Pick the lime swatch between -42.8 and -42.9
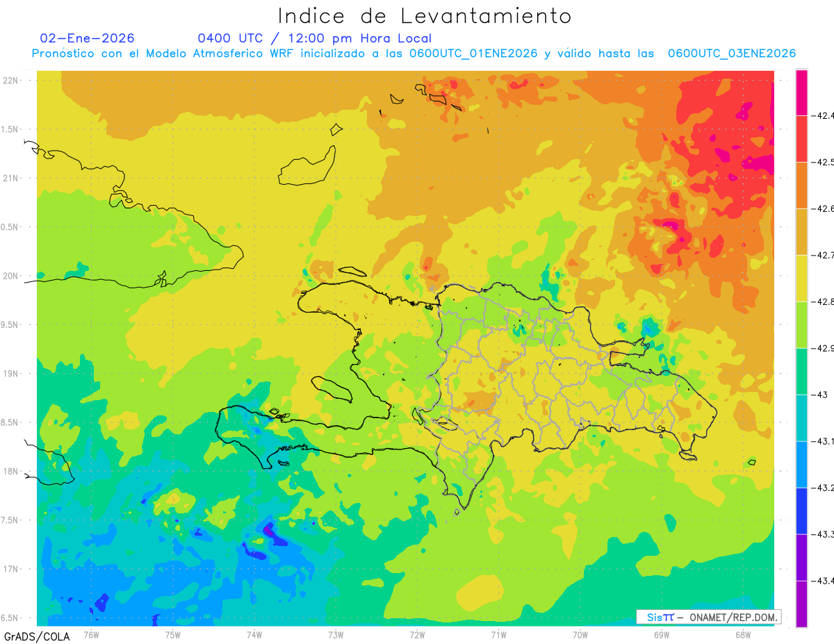834x644 pixels. coord(801,325)
